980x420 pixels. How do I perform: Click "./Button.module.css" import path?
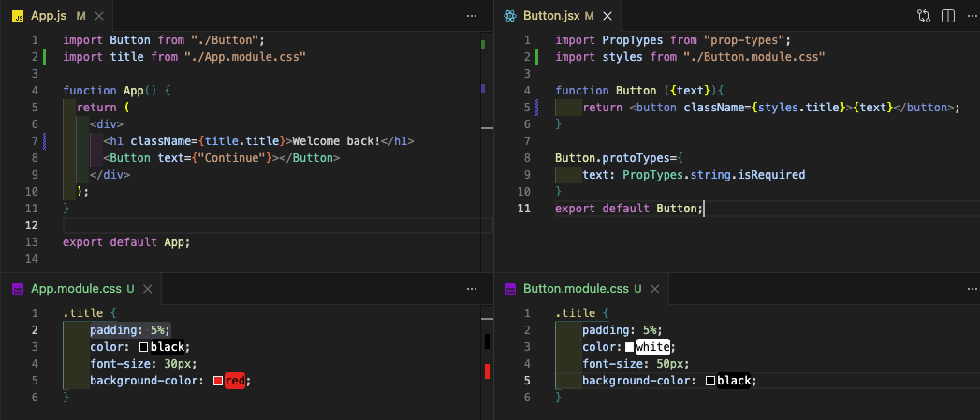753,57
